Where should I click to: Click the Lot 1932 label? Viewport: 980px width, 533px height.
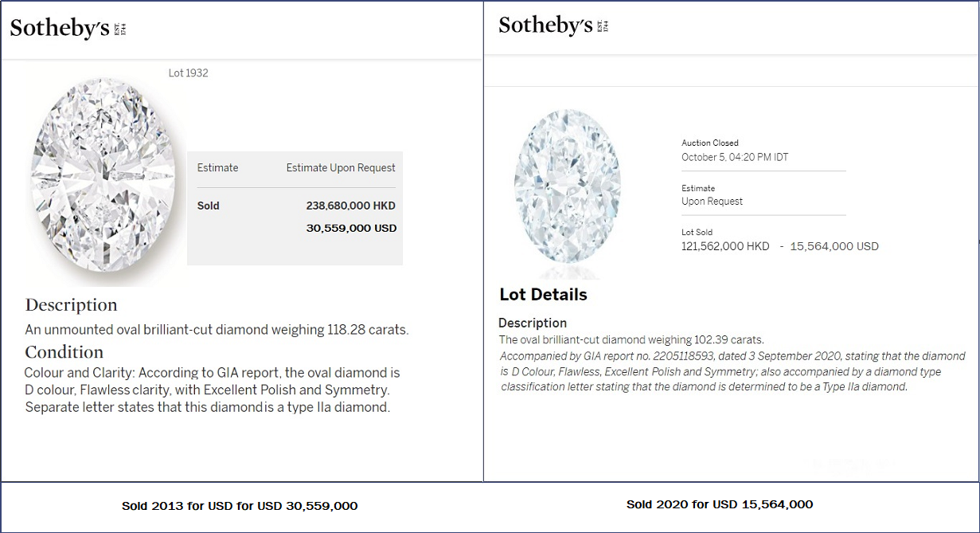point(188,73)
